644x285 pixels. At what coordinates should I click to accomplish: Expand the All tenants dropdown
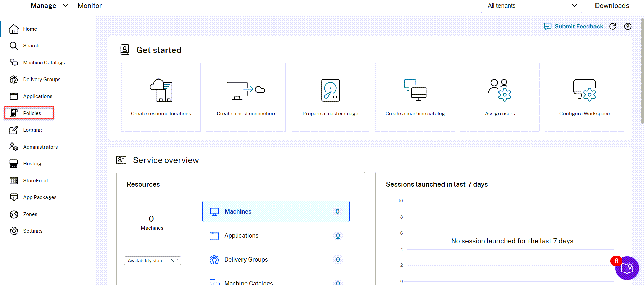(x=531, y=6)
